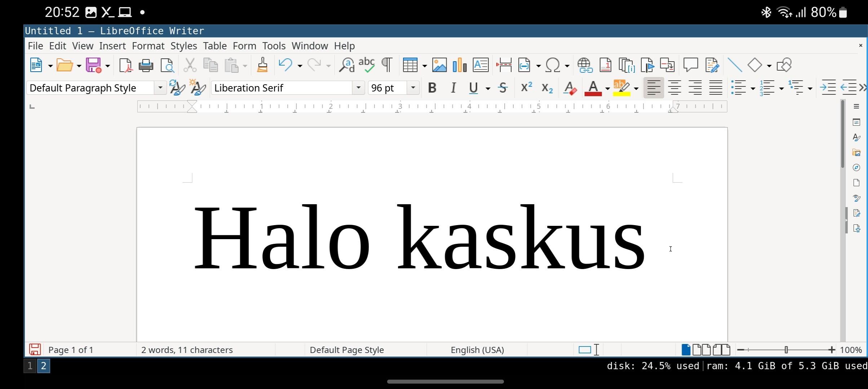Expand the font name dropdown
Screen dimensions: 868x389
tap(358, 88)
